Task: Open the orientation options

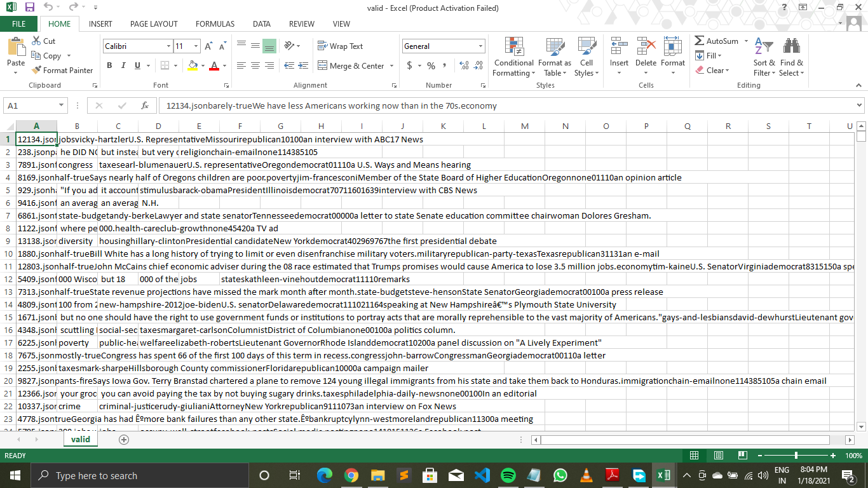Action: click(292, 46)
